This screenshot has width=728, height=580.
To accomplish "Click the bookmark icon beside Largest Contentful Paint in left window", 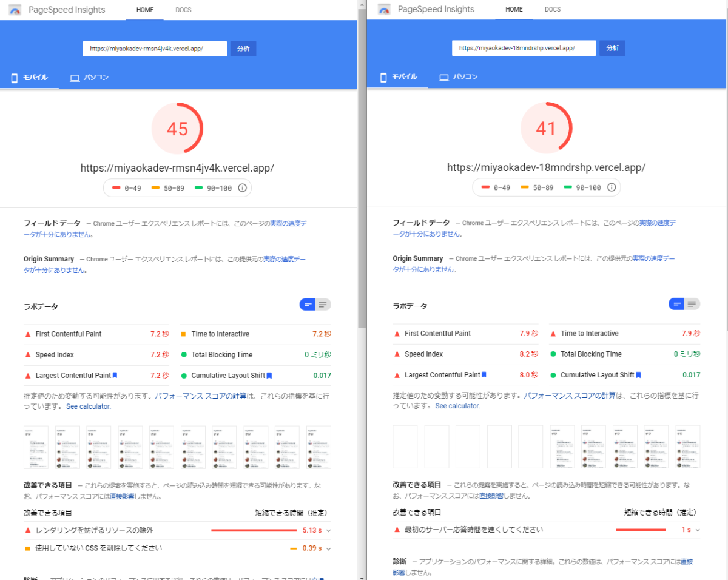I will [115, 376].
